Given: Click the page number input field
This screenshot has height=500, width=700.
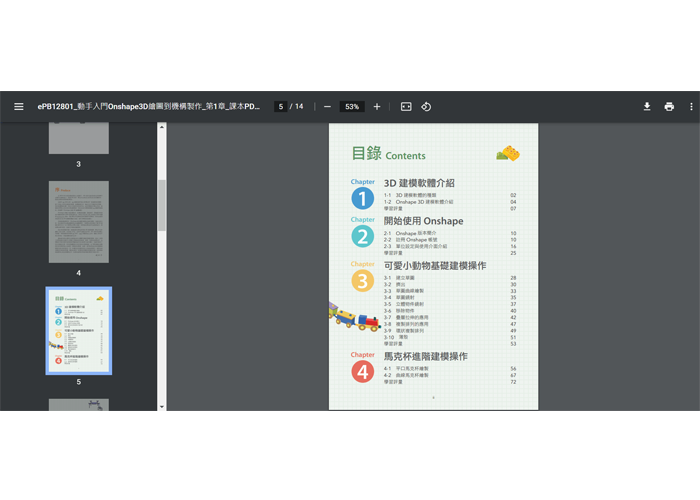Looking at the screenshot, I should (281, 107).
